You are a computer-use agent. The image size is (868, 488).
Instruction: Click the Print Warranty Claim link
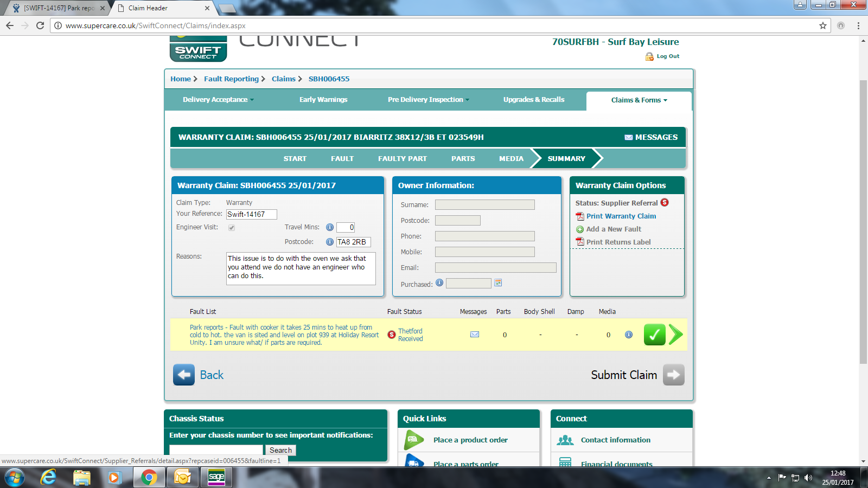pos(621,216)
